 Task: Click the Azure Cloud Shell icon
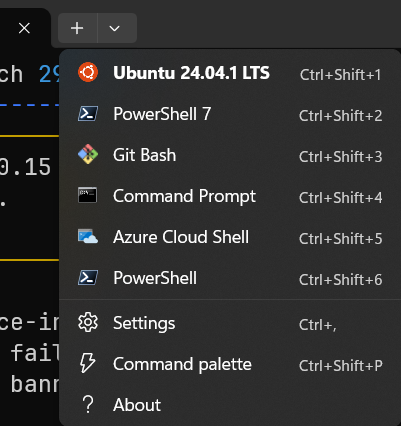(88, 236)
